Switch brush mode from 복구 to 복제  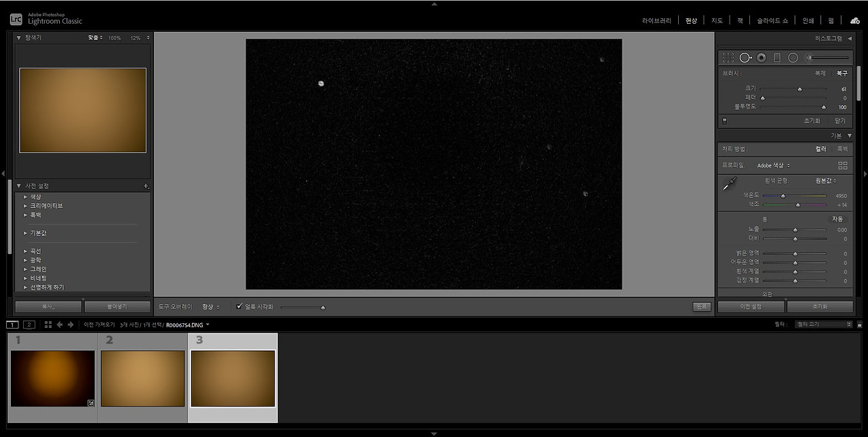pos(819,72)
